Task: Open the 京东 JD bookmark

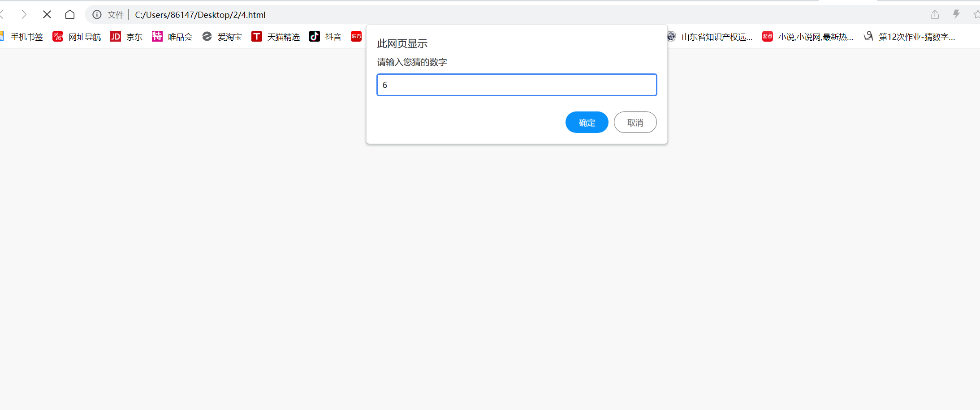Action: point(126,37)
